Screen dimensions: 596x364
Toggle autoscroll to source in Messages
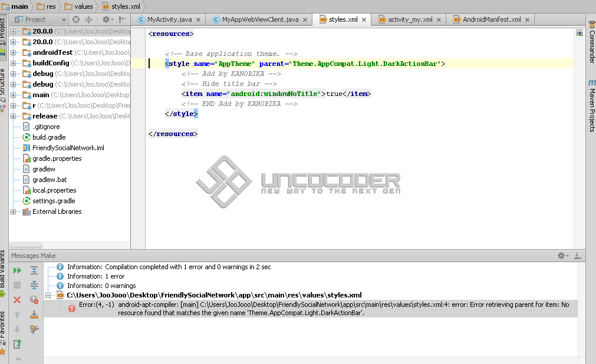click(34, 315)
